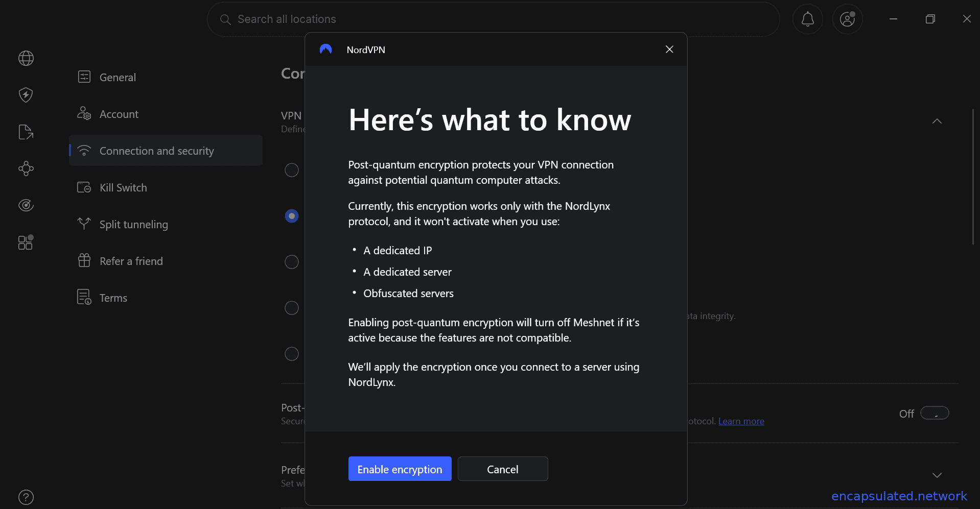Select the second (selected) protocol radio button

[292, 216]
